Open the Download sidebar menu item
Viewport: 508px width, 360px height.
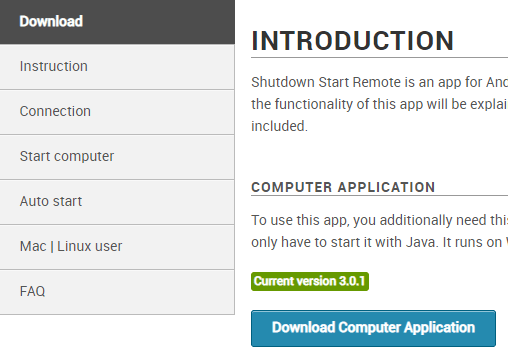click(117, 22)
